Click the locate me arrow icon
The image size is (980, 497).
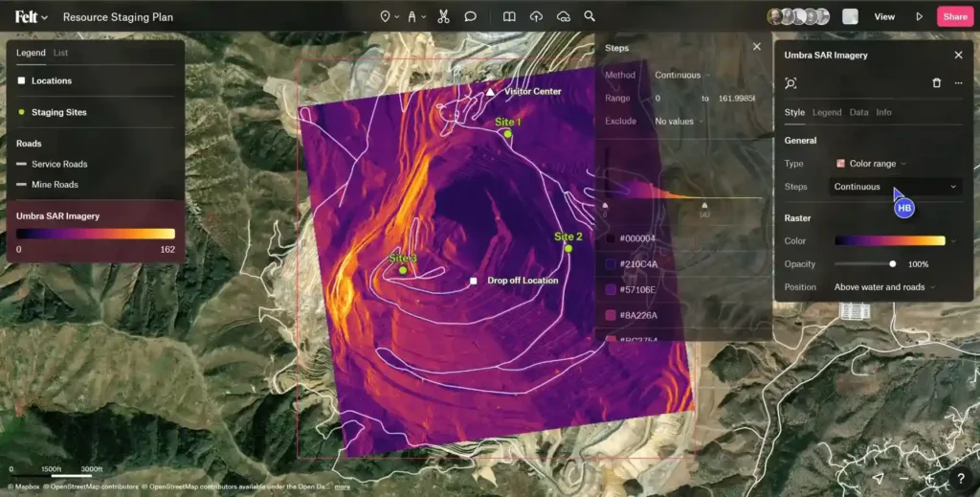coord(879,478)
